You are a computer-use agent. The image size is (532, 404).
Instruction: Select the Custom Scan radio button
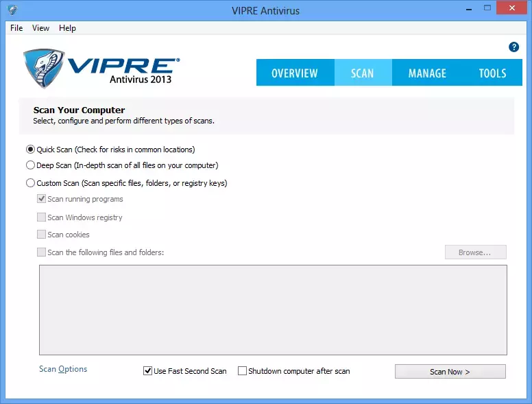pos(30,183)
